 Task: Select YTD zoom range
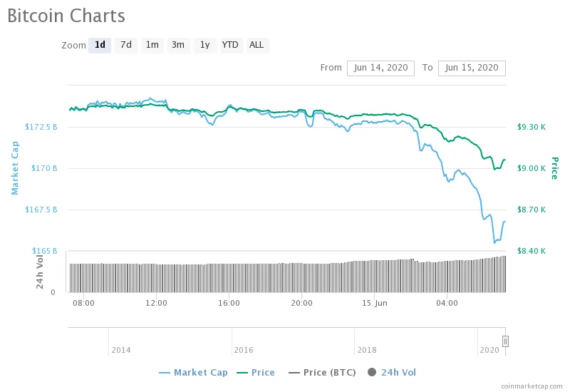(230, 45)
